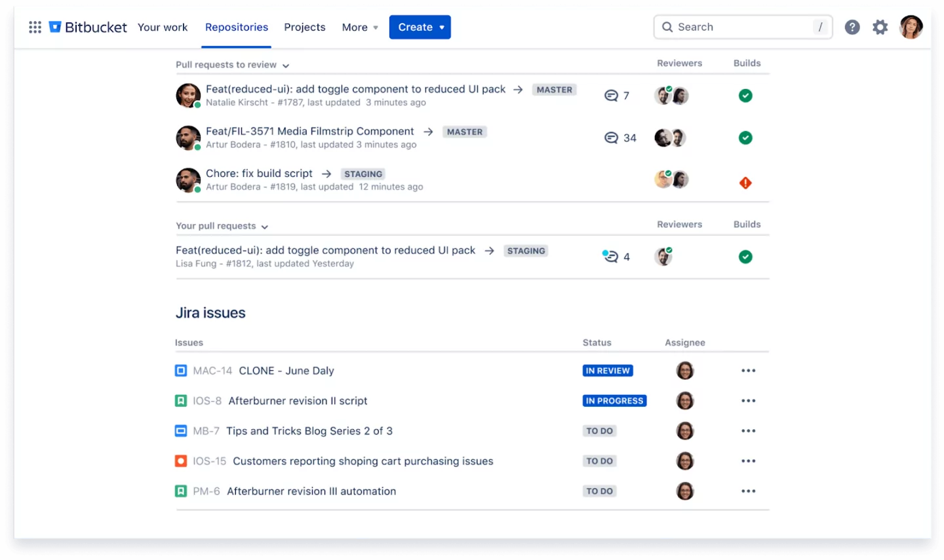View failed build status for #1819
944x560 pixels.
pyautogui.click(x=745, y=183)
